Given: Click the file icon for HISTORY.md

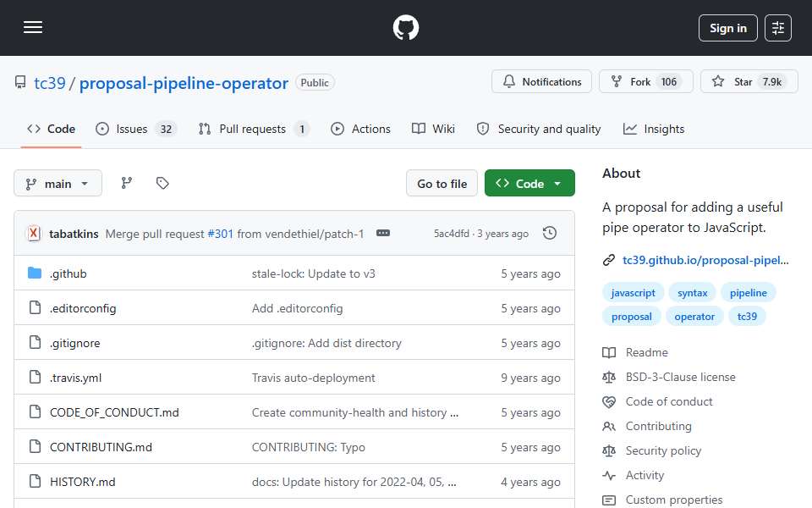Looking at the screenshot, I should click(35, 481).
